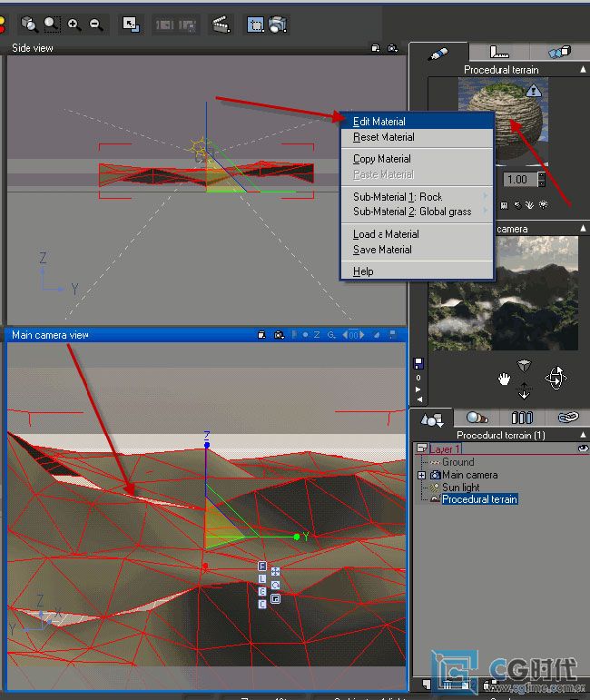590x700 pixels.
Task: Click the next camera arrow in view header
Action: [x=361, y=334]
